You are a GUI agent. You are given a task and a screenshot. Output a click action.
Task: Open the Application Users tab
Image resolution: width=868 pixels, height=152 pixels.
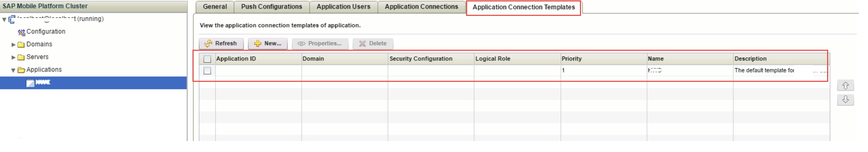pos(343,7)
